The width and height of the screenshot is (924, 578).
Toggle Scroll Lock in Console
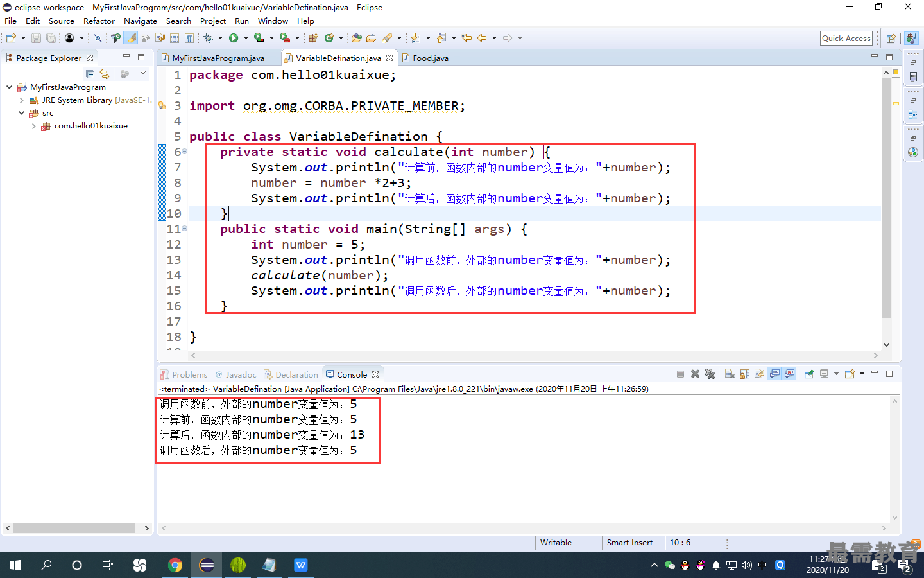[744, 374]
